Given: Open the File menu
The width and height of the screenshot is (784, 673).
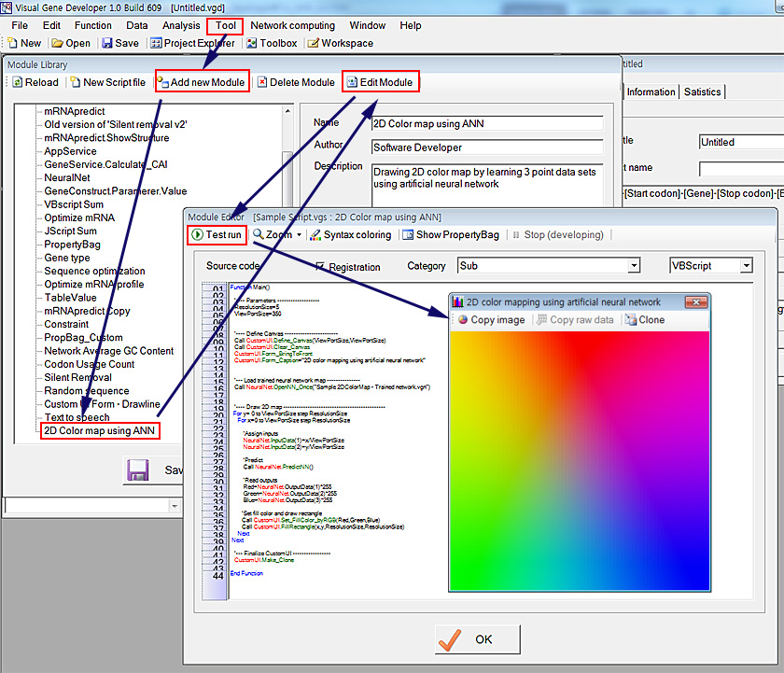Looking at the screenshot, I should (20, 25).
